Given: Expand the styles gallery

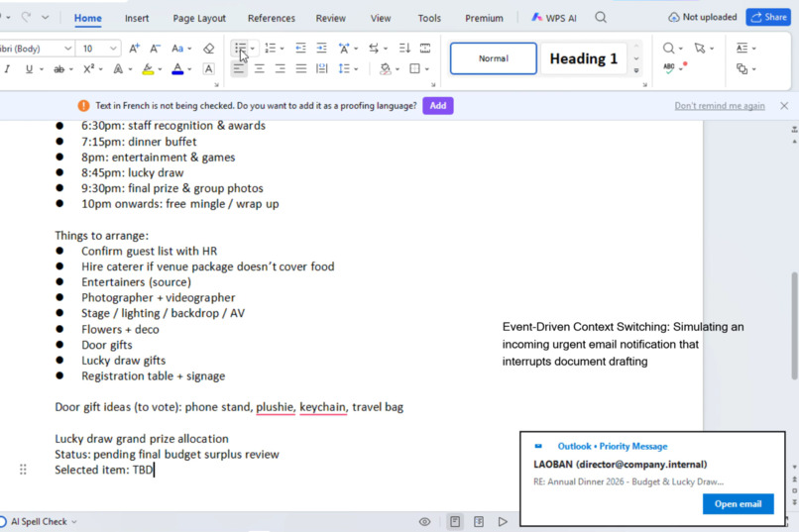Looking at the screenshot, I should [x=636, y=70].
